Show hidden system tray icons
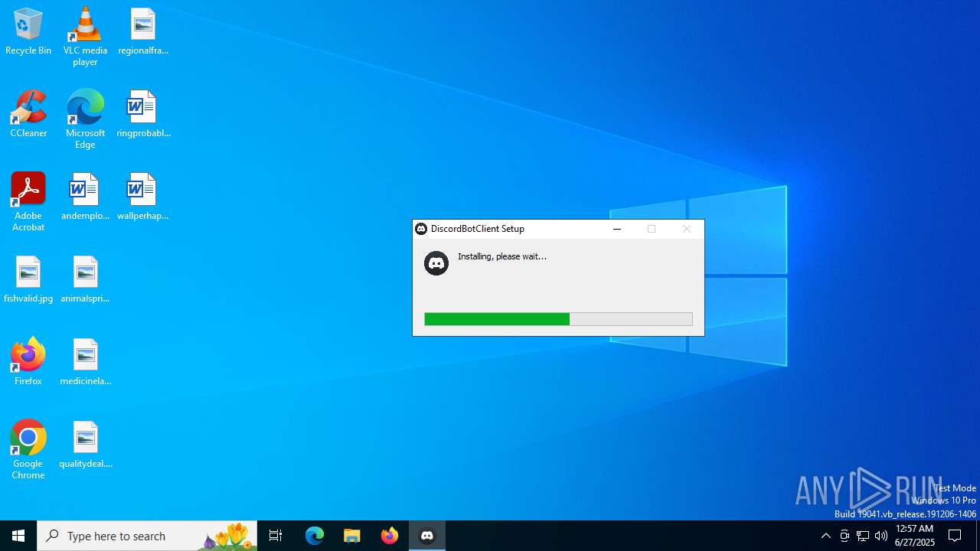This screenshot has height=551, width=980. (x=826, y=536)
